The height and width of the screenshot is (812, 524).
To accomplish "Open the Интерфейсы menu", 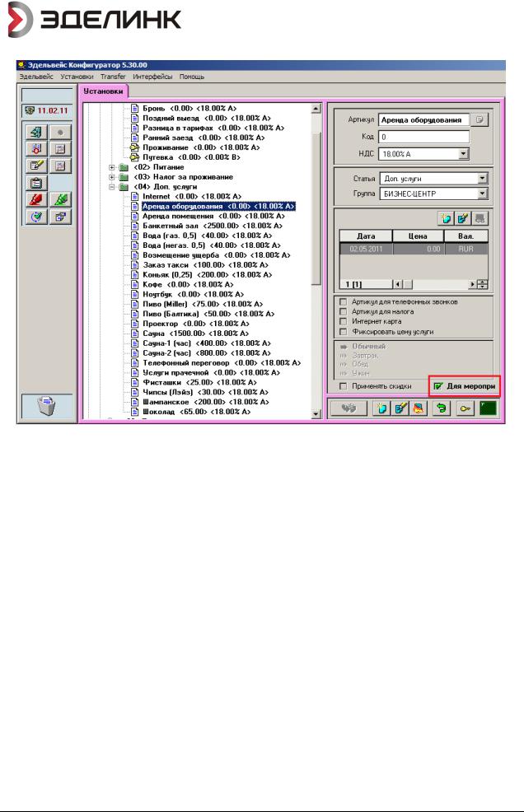I will coord(152,77).
